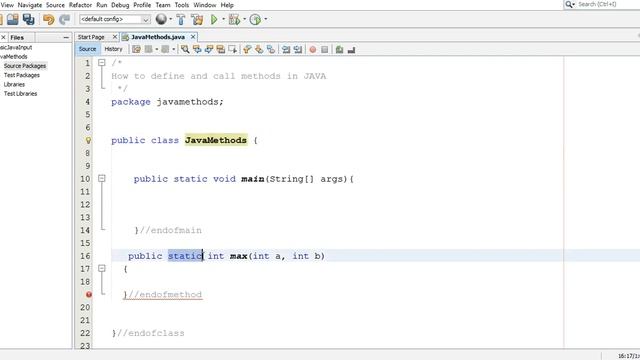
Task: Open the Refactor menu
Action: pos(80,5)
